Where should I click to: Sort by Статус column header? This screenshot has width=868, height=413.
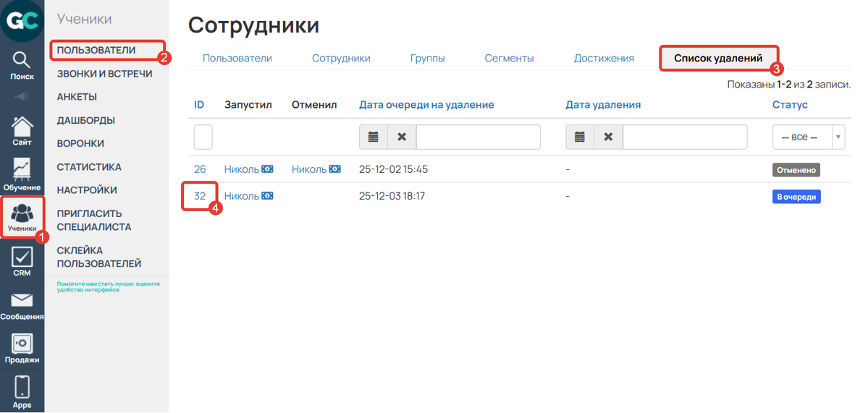[x=790, y=104]
